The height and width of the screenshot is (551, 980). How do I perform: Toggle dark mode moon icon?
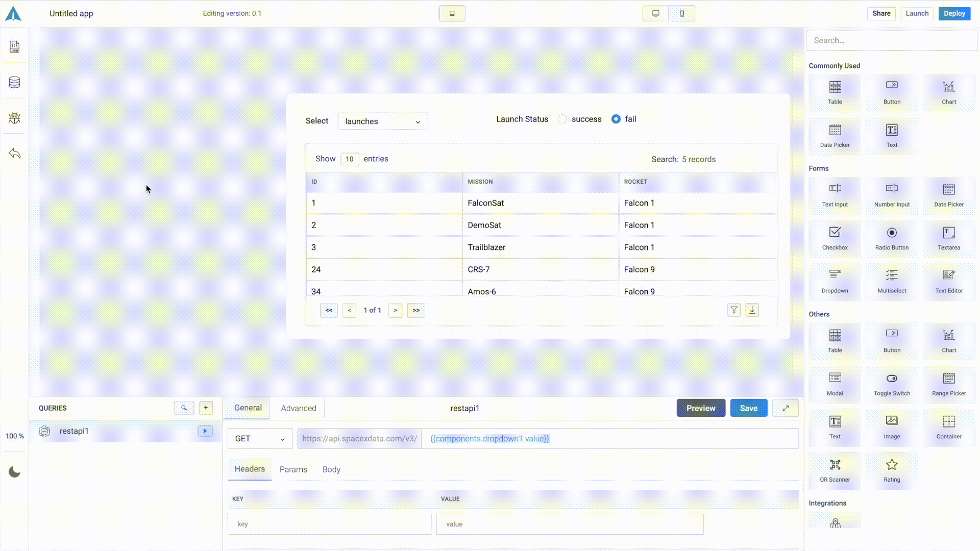point(14,472)
